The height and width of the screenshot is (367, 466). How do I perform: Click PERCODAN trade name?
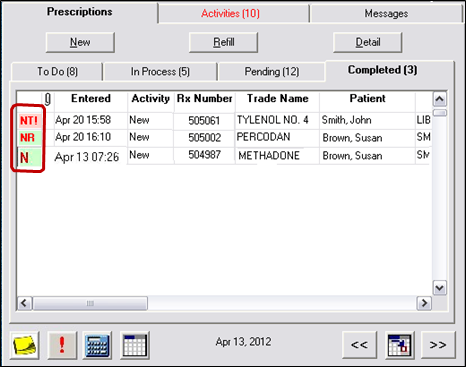(x=263, y=137)
